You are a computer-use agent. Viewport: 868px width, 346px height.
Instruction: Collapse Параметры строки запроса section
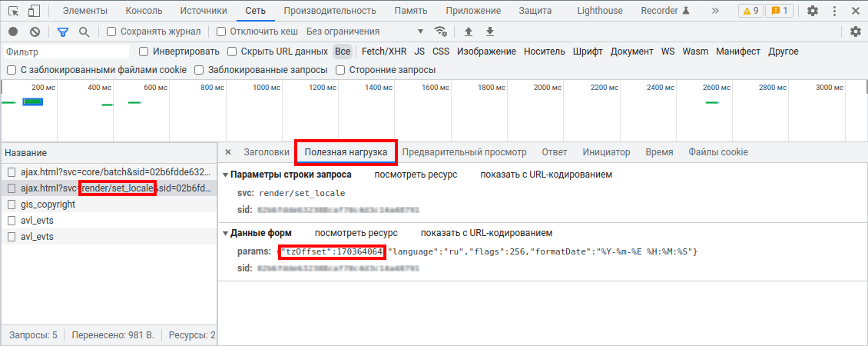tap(226, 175)
